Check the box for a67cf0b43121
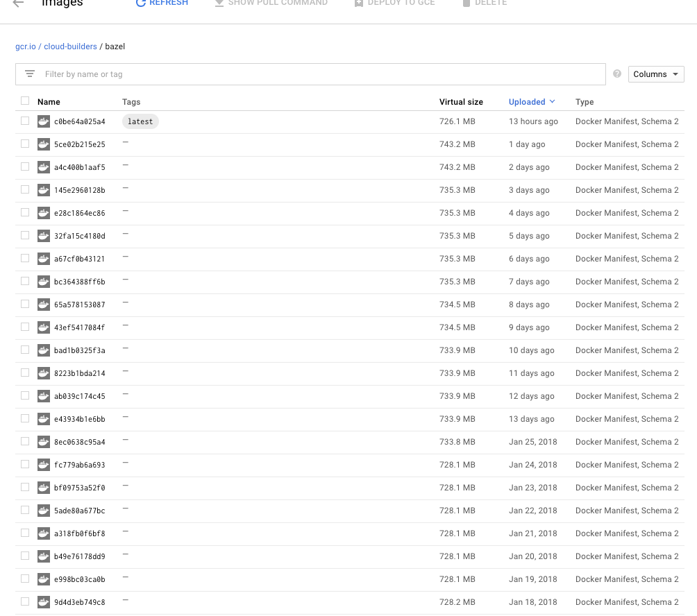Image resolution: width=697 pixels, height=616 pixels. [x=25, y=258]
